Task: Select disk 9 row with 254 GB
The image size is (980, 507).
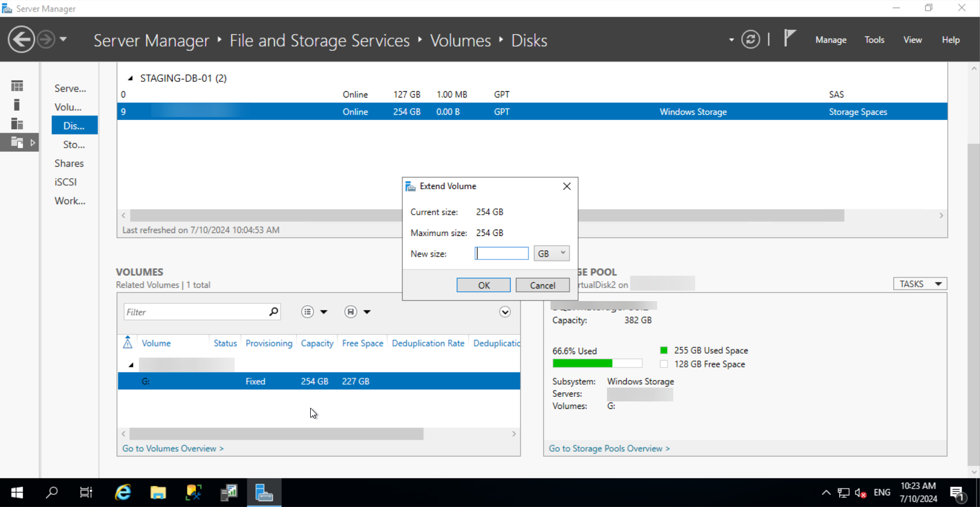Action: coord(532,111)
